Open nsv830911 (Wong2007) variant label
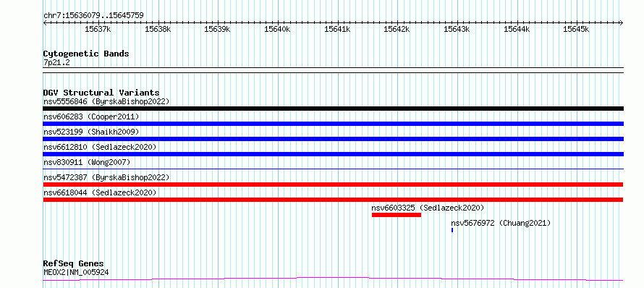 click(87, 162)
